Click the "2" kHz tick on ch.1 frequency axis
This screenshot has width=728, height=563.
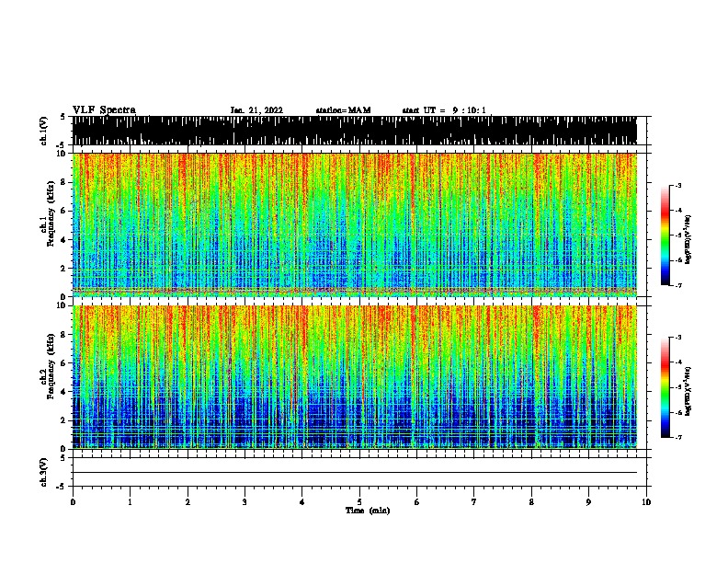(x=63, y=269)
